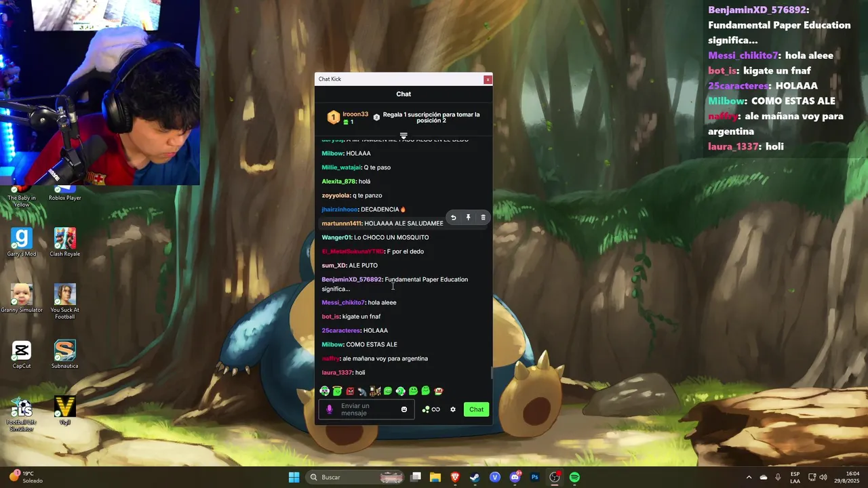Open the ESP LAA language switcher

point(795,477)
